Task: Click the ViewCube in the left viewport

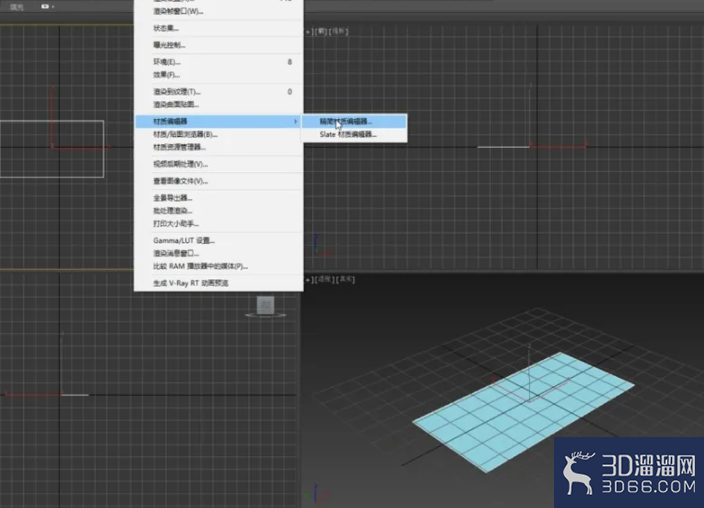Action: (x=265, y=306)
